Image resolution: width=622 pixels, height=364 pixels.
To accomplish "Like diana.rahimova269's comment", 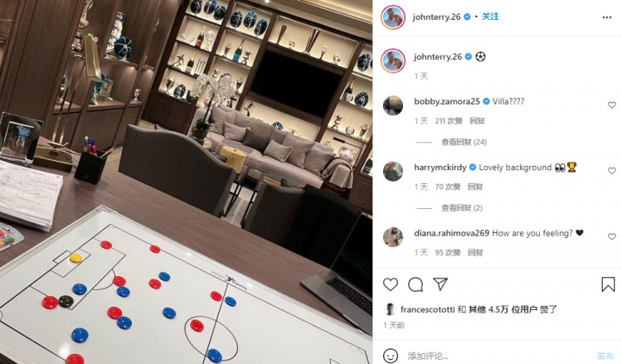I will [x=612, y=236].
